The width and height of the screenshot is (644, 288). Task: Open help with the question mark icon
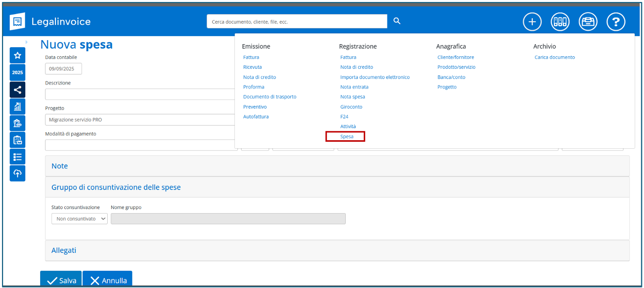[x=616, y=22]
